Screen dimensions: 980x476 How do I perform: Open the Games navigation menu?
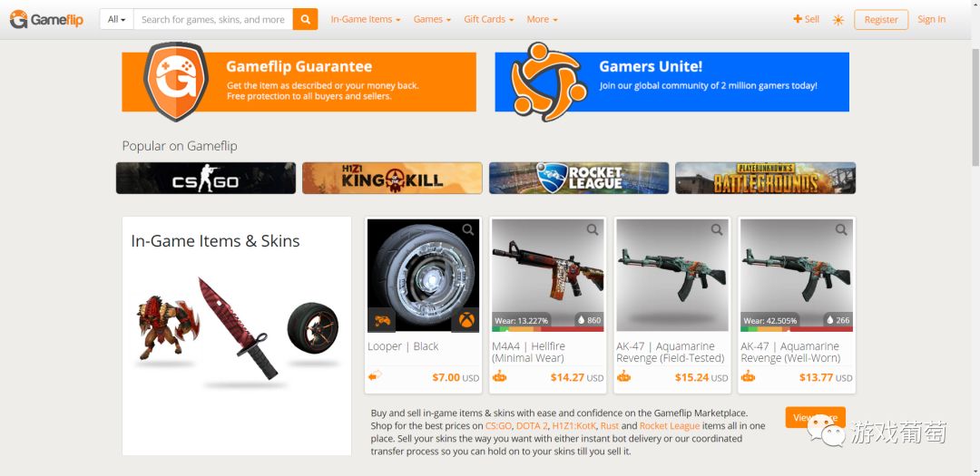432,19
